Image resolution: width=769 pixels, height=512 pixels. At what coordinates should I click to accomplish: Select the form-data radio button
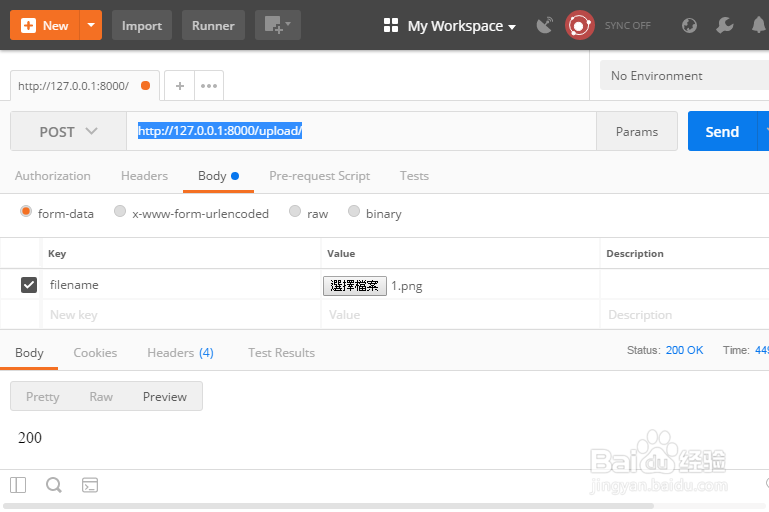26,211
